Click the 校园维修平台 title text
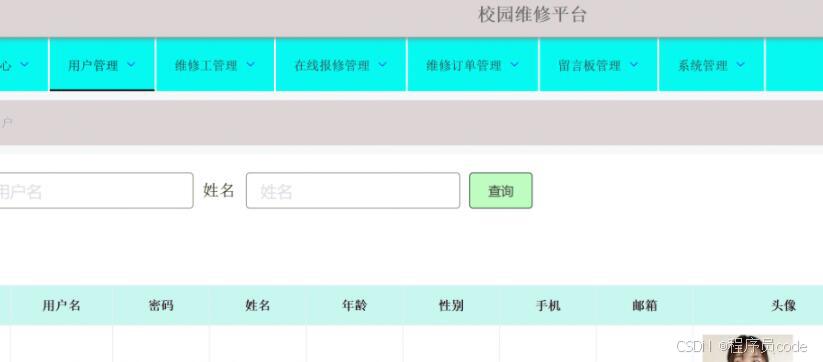This screenshot has width=823, height=362. coord(532,15)
